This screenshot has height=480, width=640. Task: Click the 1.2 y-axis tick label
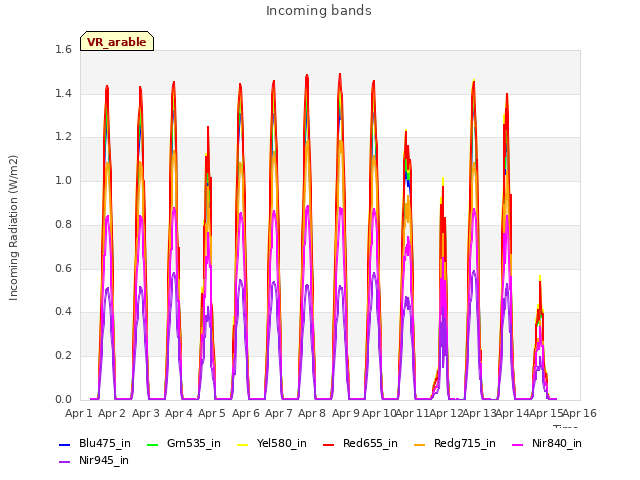click(63, 137)
